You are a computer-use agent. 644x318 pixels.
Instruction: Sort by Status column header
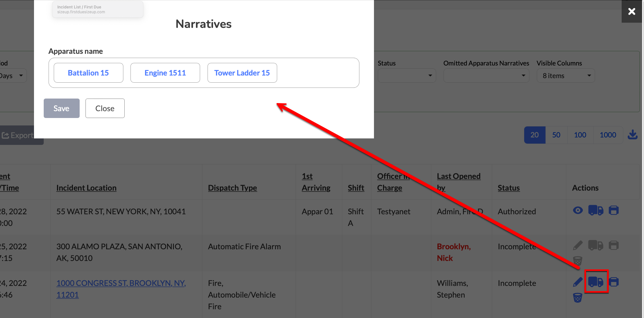509,188
